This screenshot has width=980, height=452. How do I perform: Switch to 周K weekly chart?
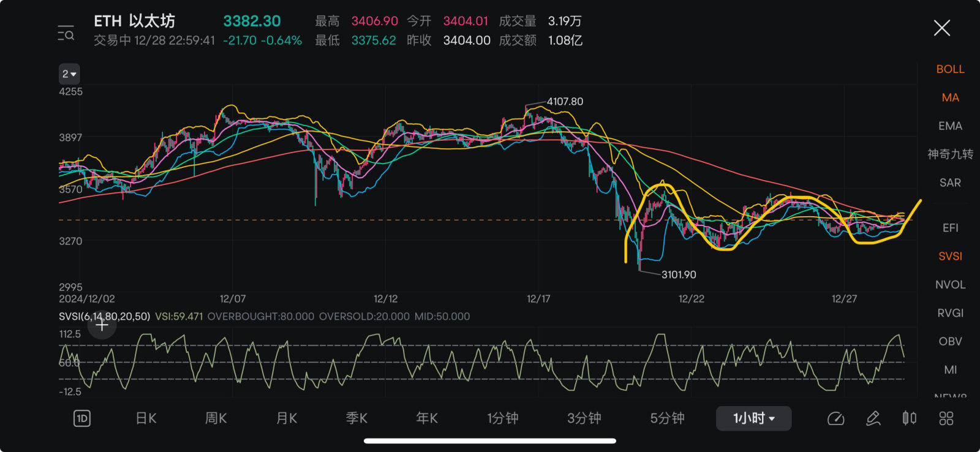click(x=216, y=418)
